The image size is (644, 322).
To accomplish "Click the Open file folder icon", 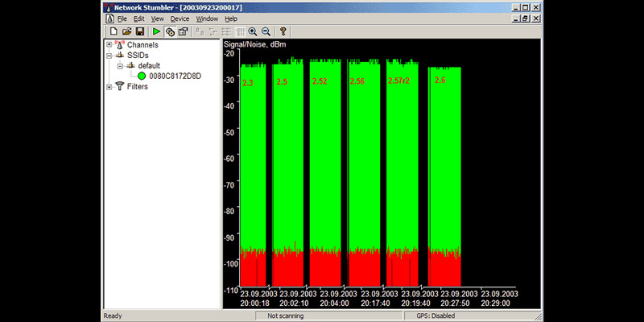I will point(126,31).
